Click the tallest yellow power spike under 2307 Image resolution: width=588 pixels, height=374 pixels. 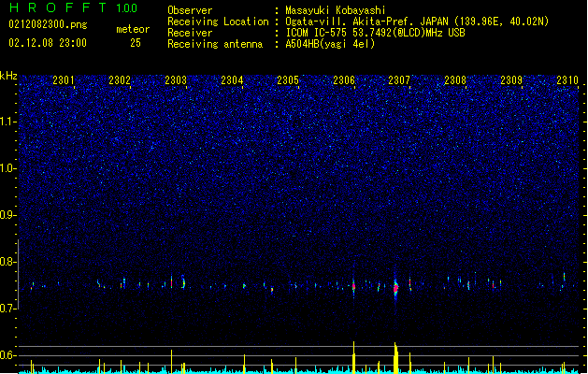click(x=395, y=358)
